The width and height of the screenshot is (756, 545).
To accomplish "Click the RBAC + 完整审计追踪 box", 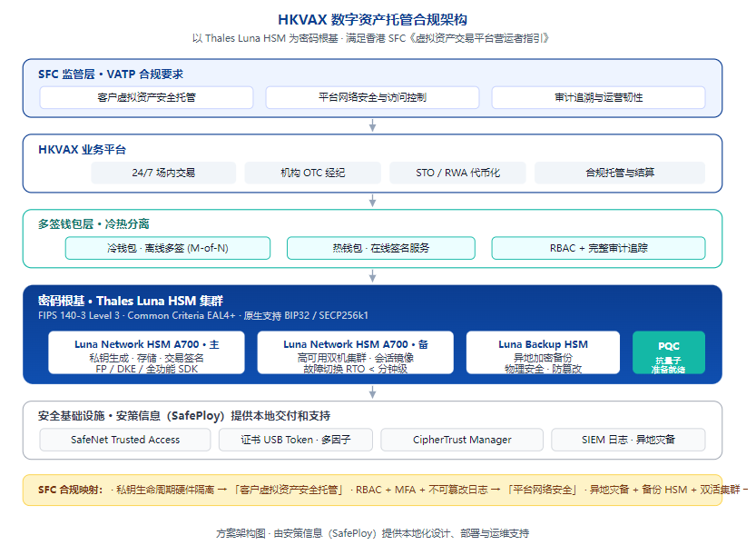I will click(598, 248).
